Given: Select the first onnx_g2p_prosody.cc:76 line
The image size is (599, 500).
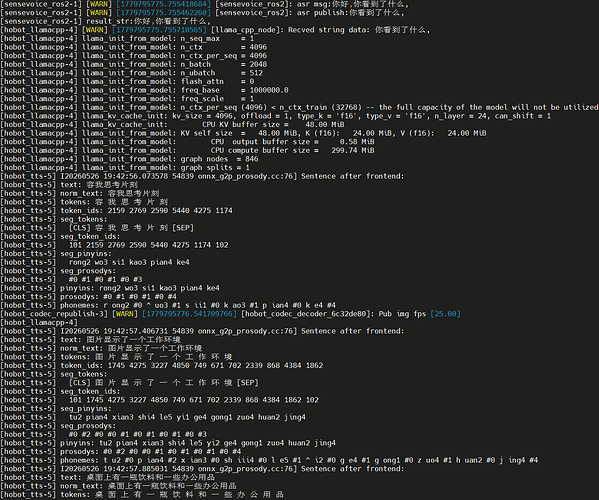Looking at the screenshot, I should (x=202, y=176).
